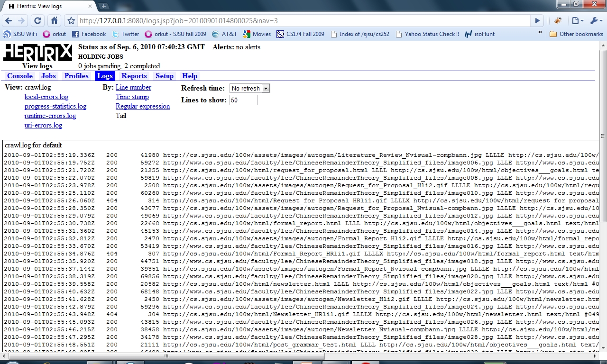Click the log row timestamped 02:55:26.060Z
Viewport: 607px width, 364px height.
301,200
